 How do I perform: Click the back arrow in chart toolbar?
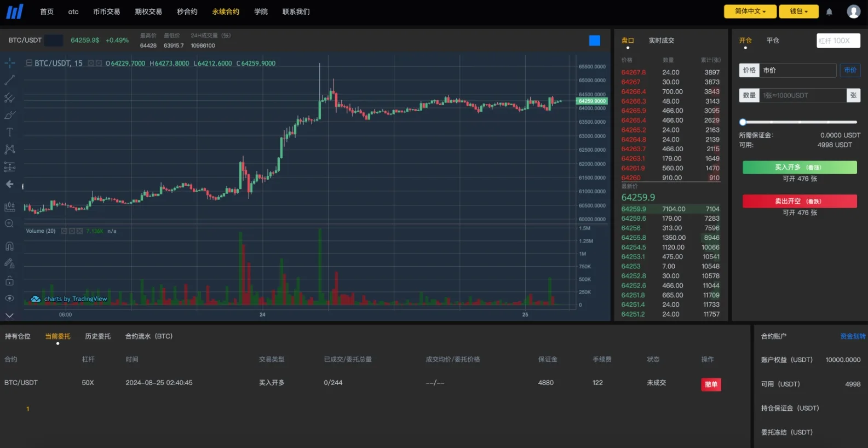point(9,184)
